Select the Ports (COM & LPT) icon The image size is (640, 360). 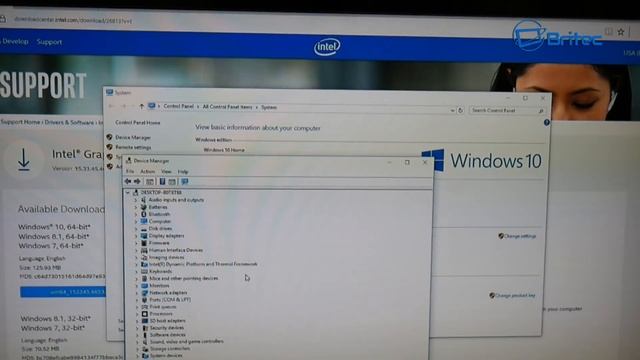(144, 300)
